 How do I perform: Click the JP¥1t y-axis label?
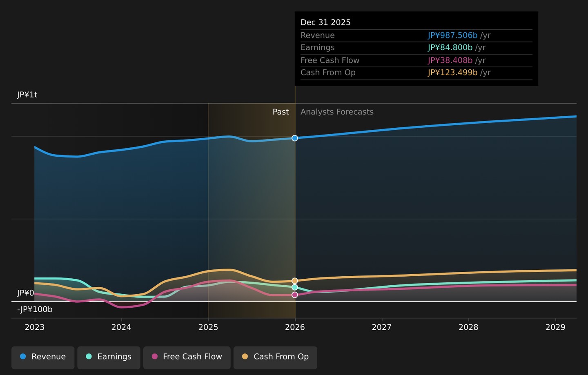pos(27,95)
